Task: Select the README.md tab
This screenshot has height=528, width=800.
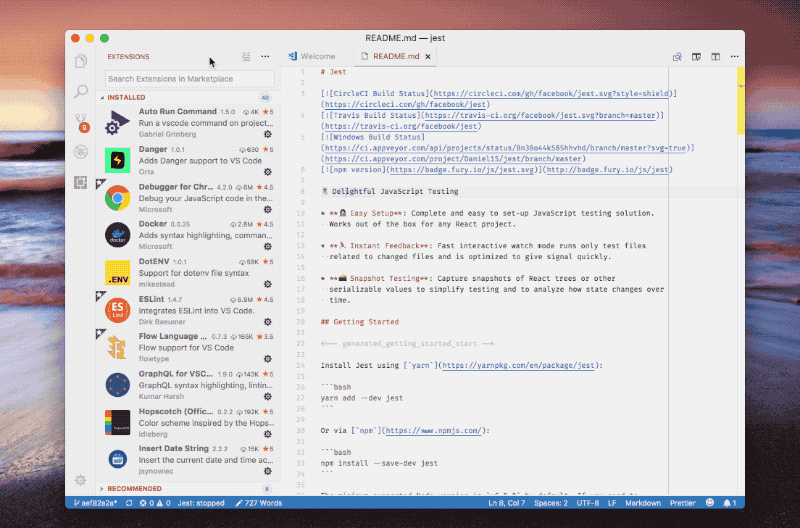Action: coord(396,57)
